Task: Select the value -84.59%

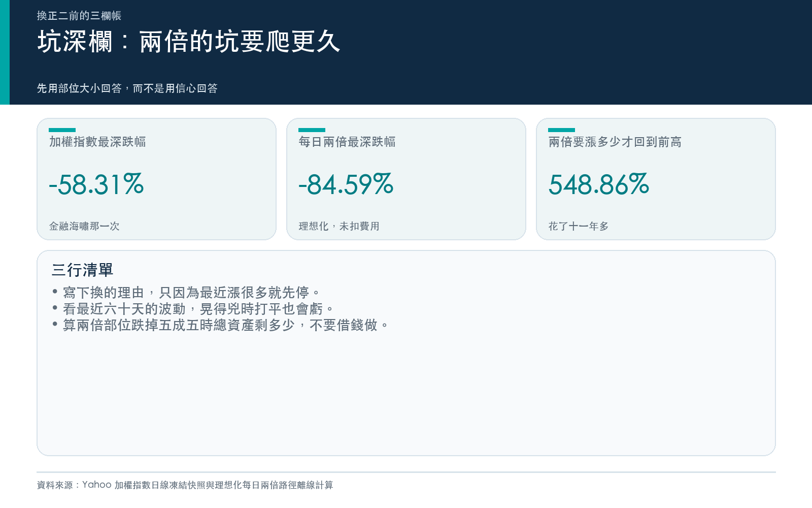Action: (346, 184)
